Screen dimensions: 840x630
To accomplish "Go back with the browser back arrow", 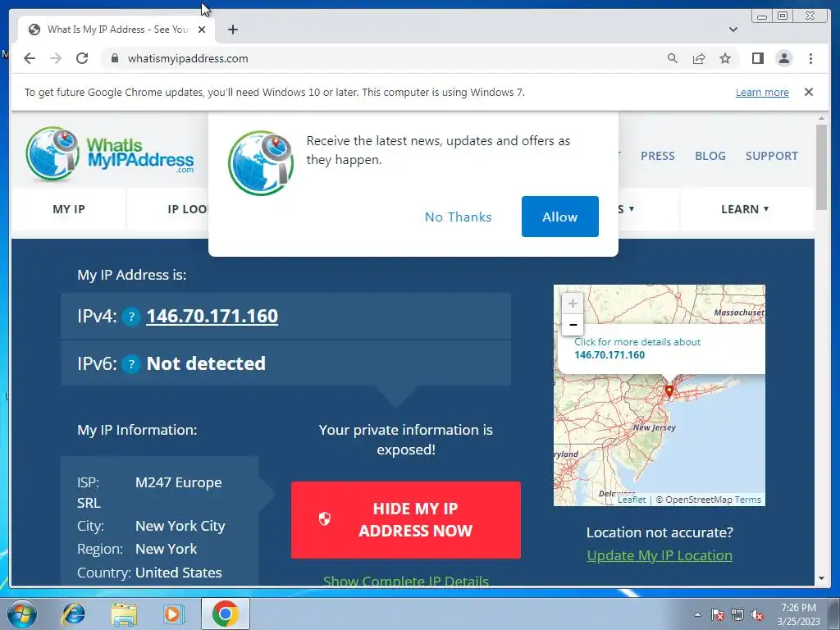I will [x=30, y=58].
